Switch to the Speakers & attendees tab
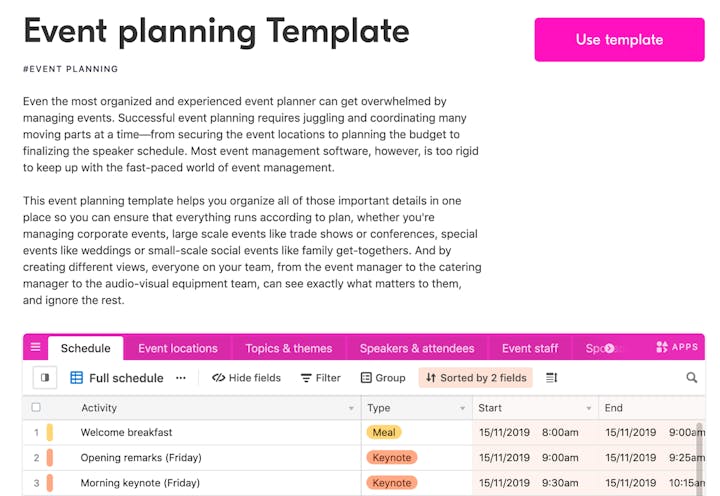720x496 pixels. click(417, 348)
